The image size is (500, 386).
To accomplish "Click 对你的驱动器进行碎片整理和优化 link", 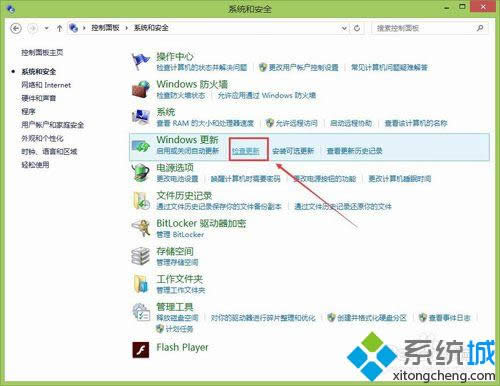I will (x=263, y=318).
